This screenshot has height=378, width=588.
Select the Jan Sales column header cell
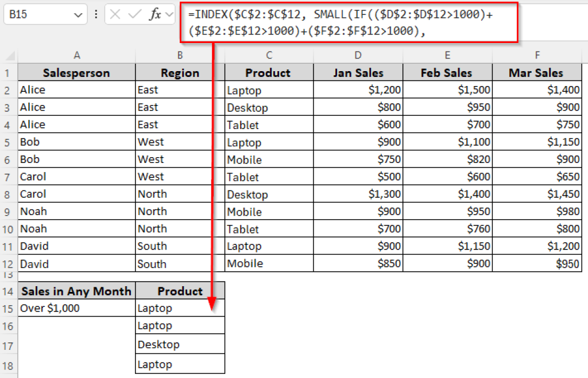click(x=358, y=72)
